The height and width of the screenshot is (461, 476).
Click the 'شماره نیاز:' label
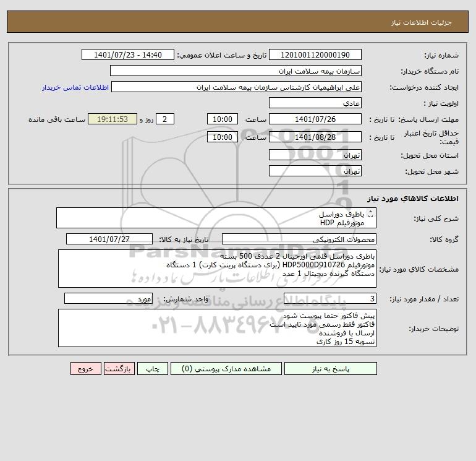click(x=441, y=55)
